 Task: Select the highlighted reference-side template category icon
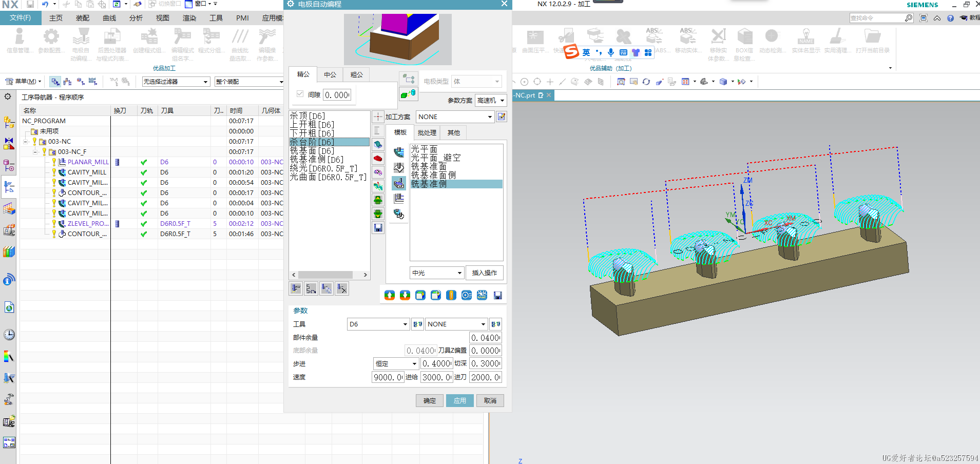click(399, 183)
